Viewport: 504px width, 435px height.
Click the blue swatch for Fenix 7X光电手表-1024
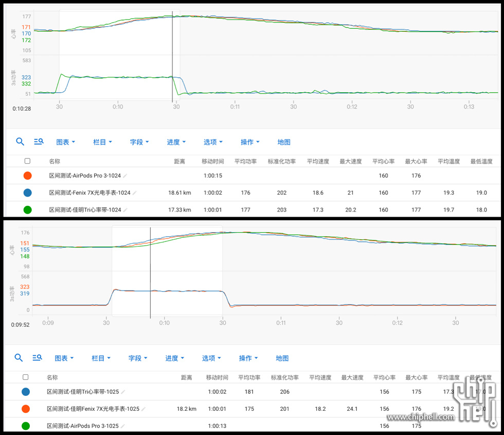28,193
